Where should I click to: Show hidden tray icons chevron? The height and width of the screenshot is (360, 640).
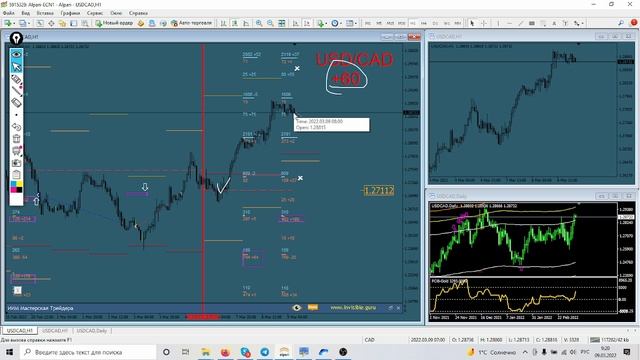pyautogui.click(x=525, y=352)
